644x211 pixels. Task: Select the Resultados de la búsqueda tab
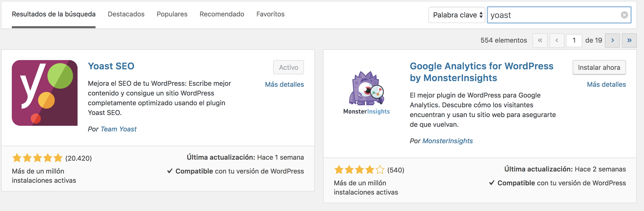click(54, 14)
